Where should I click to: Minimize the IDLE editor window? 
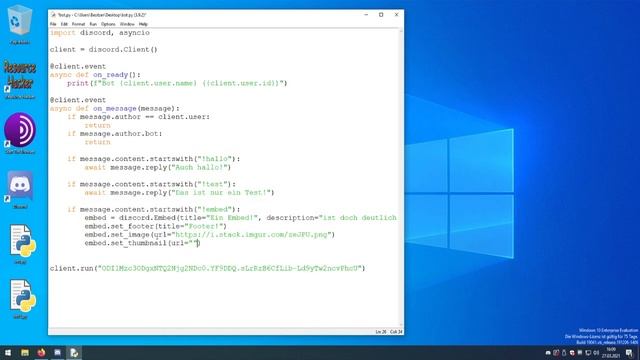pyautogui.click(x=366, y=15)
